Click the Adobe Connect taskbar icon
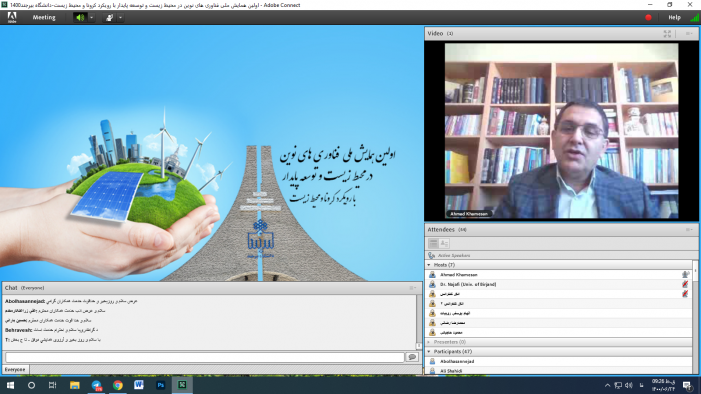 pos(182,385)
